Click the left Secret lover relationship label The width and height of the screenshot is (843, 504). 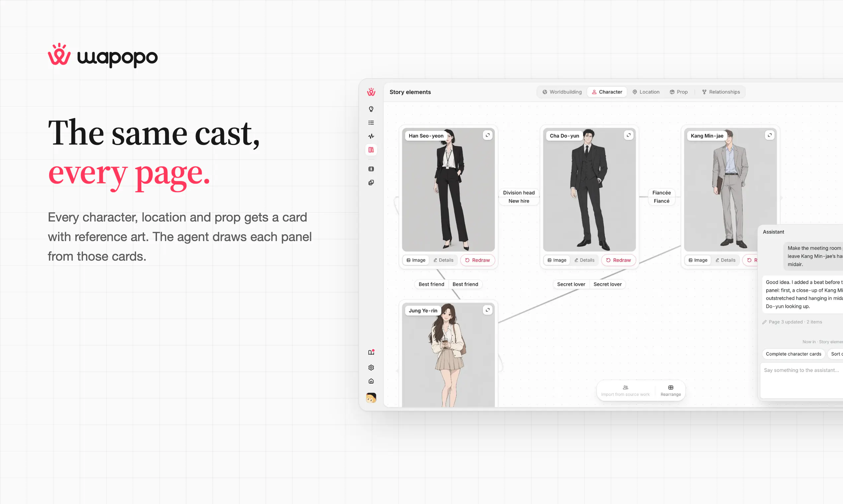[x=571, y=284]
